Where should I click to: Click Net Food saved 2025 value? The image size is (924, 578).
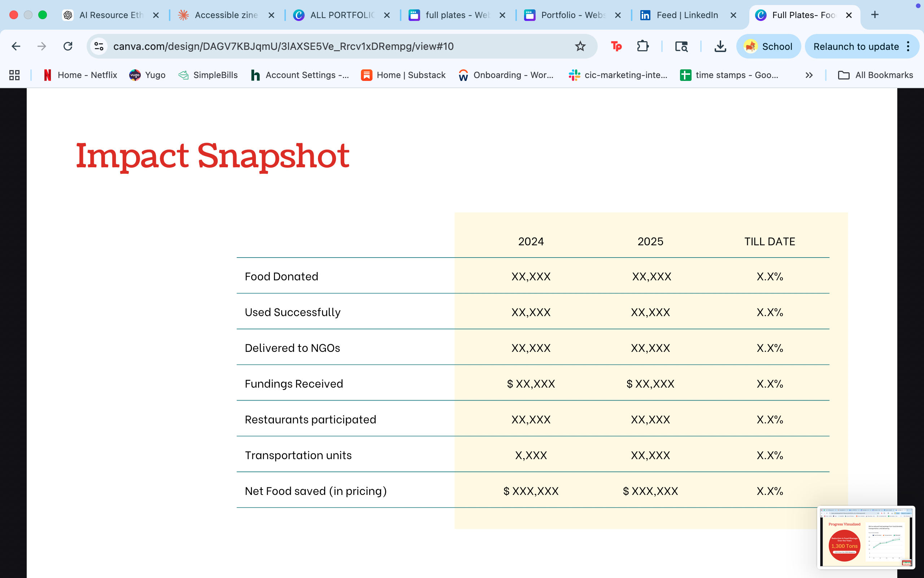(x=650, y=491)
